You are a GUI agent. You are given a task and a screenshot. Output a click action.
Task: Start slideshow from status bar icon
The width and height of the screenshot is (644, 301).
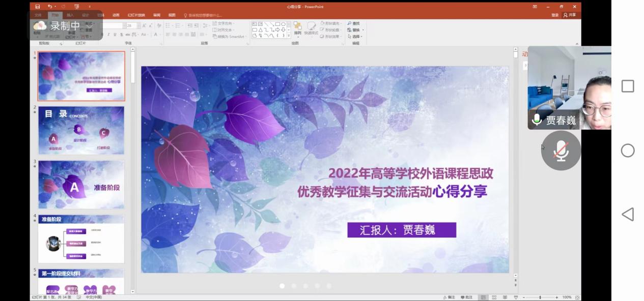516,297
